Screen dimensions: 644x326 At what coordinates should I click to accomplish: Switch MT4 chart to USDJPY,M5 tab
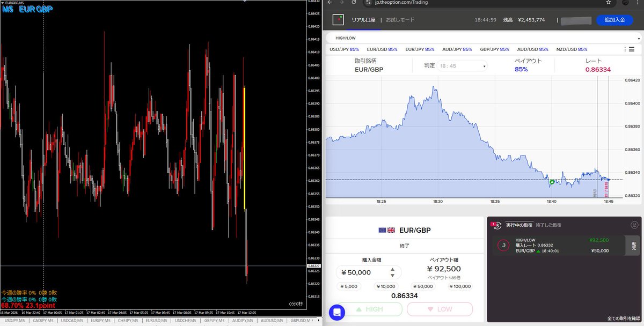click(x=14, y=321)
